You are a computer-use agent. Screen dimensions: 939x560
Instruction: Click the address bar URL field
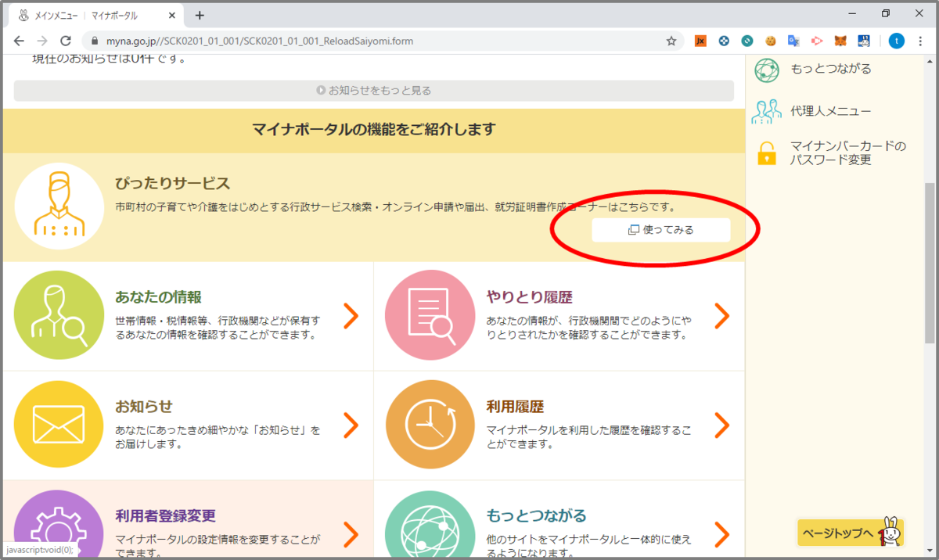pos(383,41)
